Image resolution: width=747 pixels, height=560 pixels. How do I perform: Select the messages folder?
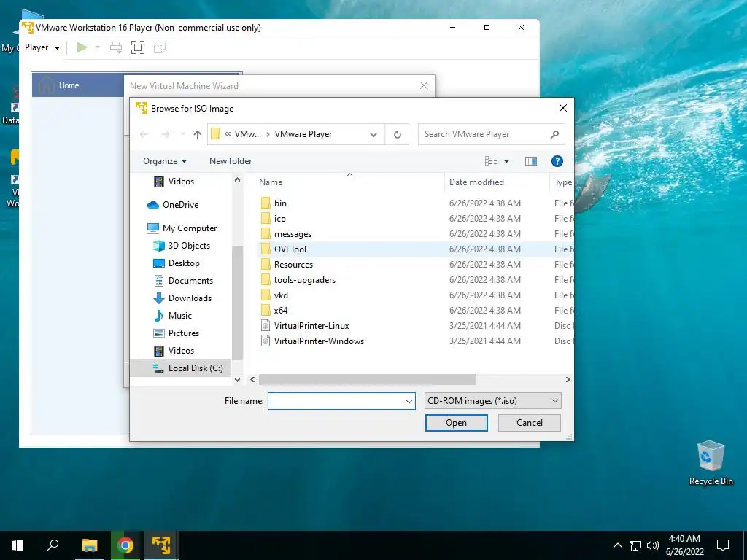293,234
